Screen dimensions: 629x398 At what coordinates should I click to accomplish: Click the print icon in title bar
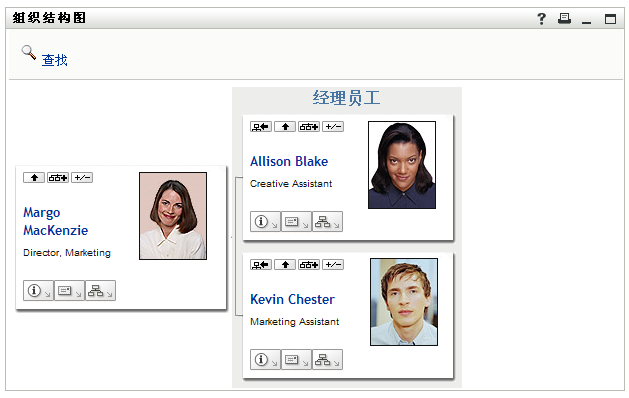[x=564, y=18]
